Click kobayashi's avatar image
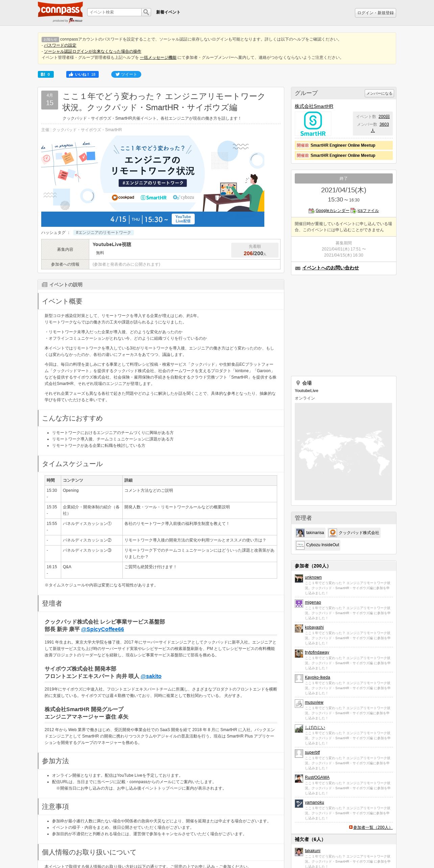The width and height of the screenshot is (434, 868). pyautogui.click(x=299, y=628)
